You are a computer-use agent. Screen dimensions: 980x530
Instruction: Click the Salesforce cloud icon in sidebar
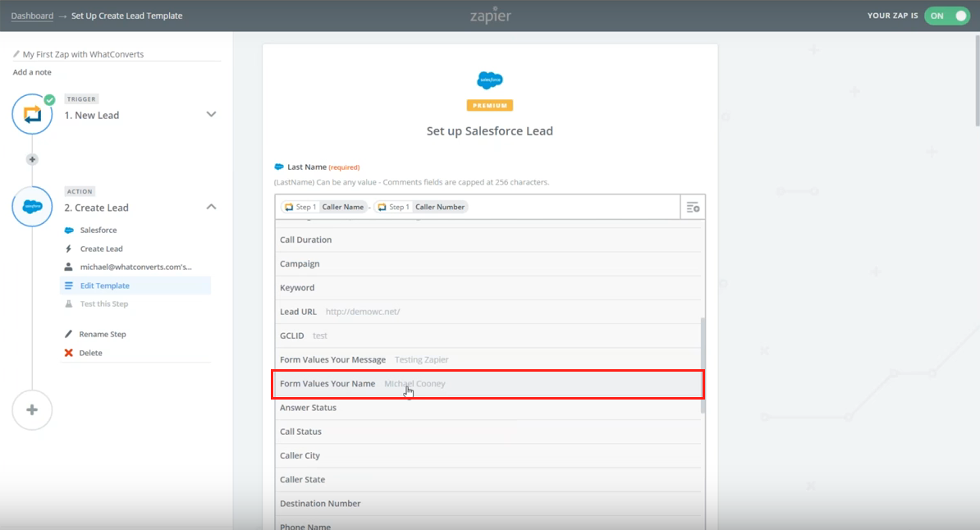click(x=69, y=230)
